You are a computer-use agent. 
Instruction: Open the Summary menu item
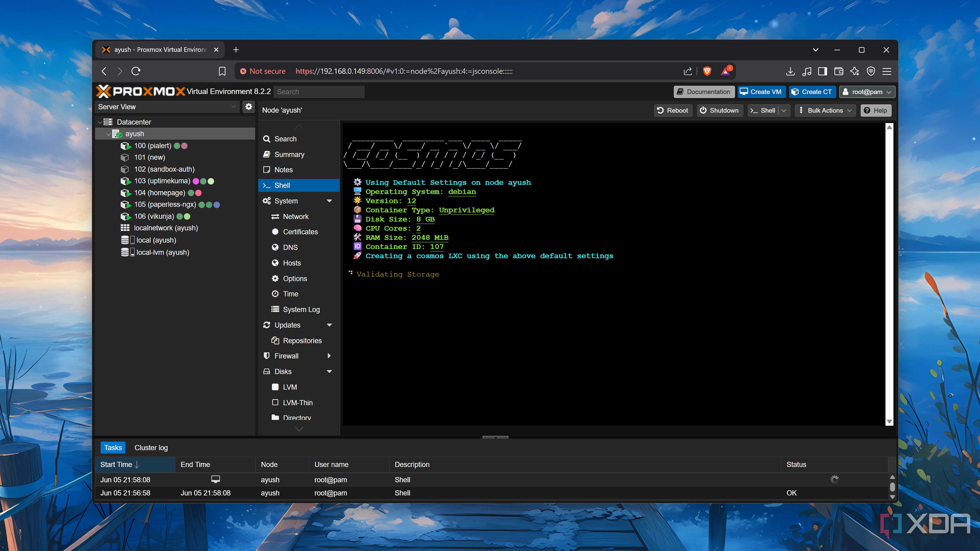pyautogui.click(x=299, y=154)
